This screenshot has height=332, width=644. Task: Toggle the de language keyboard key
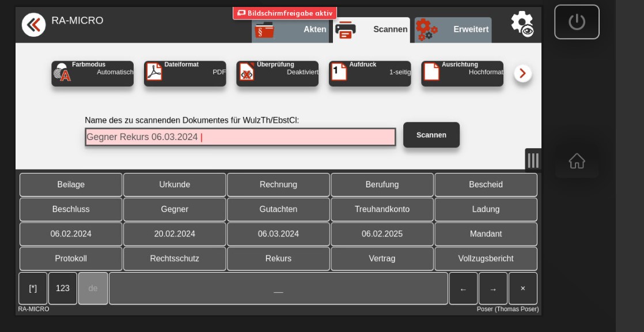coord(93,288)
